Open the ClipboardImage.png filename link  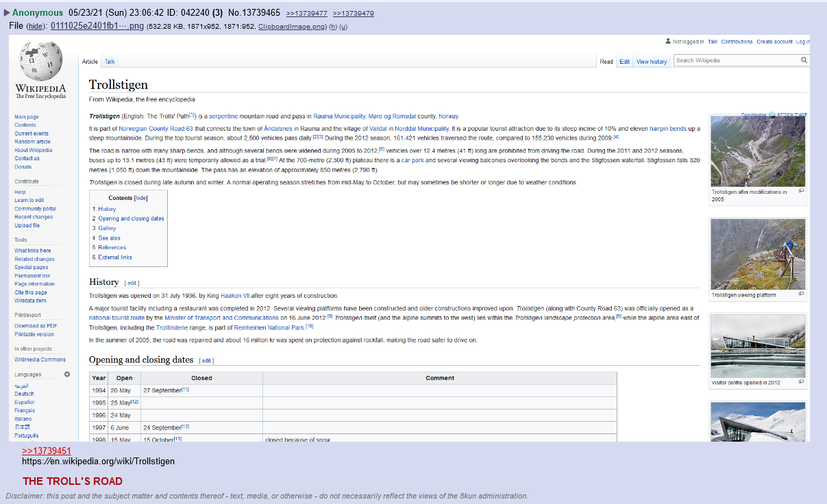tap(292, 27)
